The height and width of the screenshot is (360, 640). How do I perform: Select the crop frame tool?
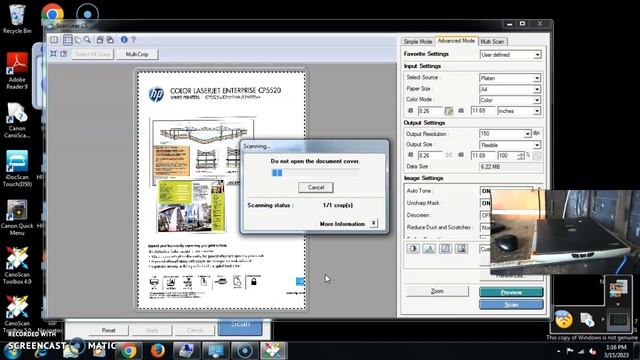(x=68, y=40)
